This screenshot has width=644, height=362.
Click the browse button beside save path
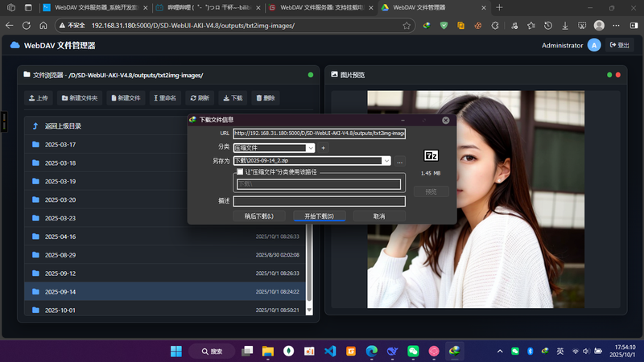pos(400,161)
